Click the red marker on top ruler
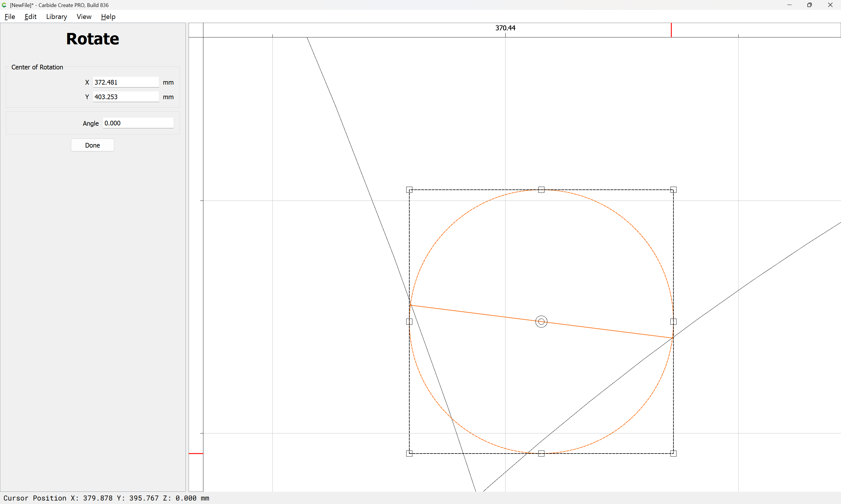This screenshot has width=841, height=504. (671, 30)
